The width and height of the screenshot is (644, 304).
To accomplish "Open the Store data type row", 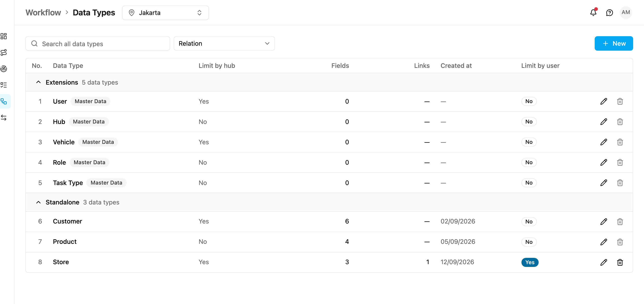I will (x=329, y=262).
